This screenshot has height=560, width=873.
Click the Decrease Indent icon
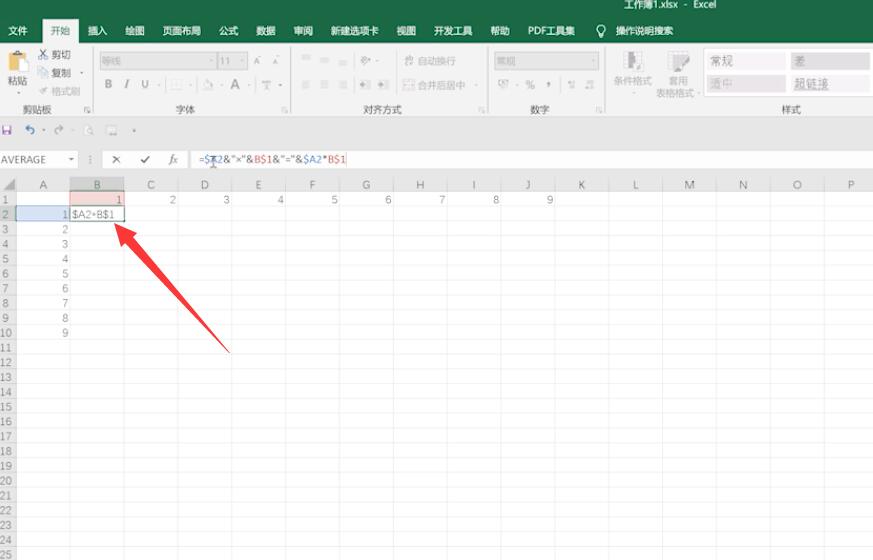coord(365,85)
